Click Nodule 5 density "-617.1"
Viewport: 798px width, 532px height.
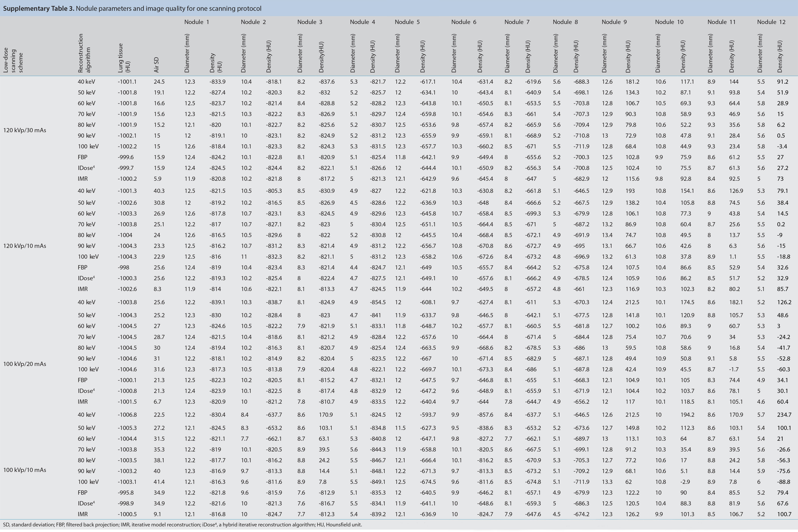point(428,82)
